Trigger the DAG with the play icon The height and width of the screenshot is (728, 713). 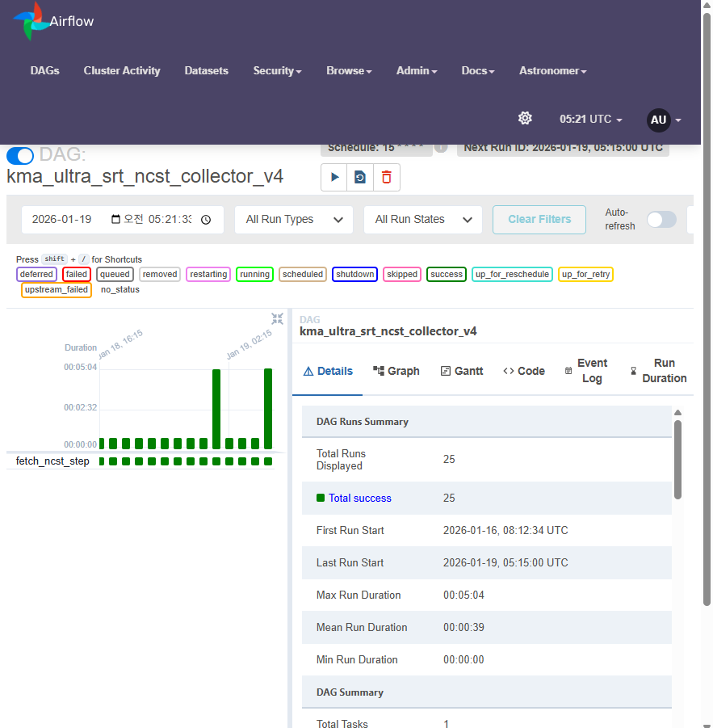334,177
